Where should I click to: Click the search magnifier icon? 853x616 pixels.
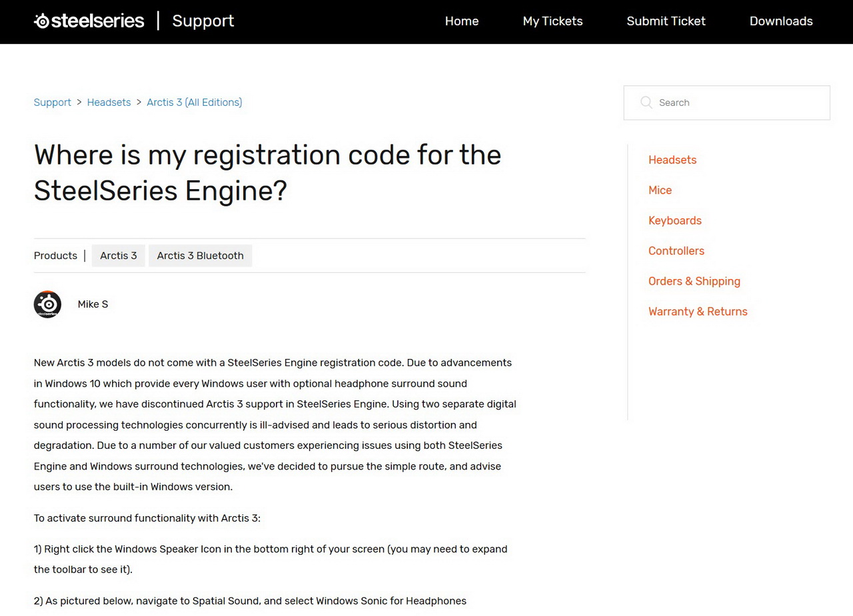pos(646,103)
